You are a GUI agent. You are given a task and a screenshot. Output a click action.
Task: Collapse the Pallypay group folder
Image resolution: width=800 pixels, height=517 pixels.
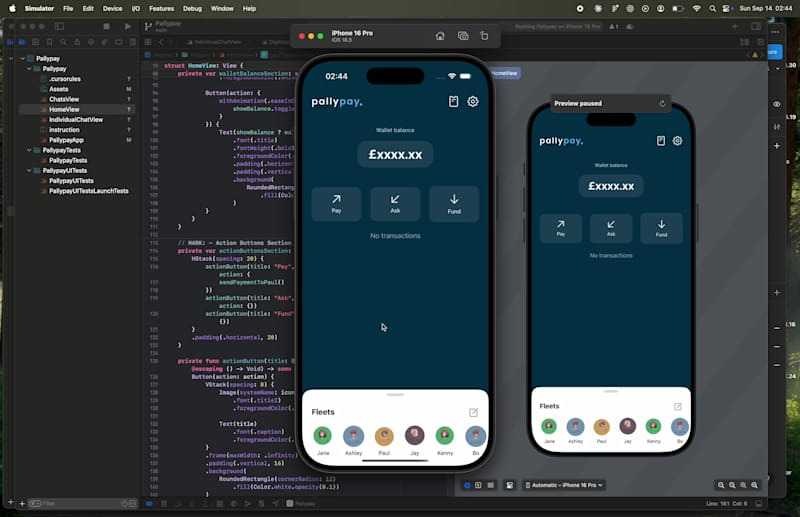(29, 69)
